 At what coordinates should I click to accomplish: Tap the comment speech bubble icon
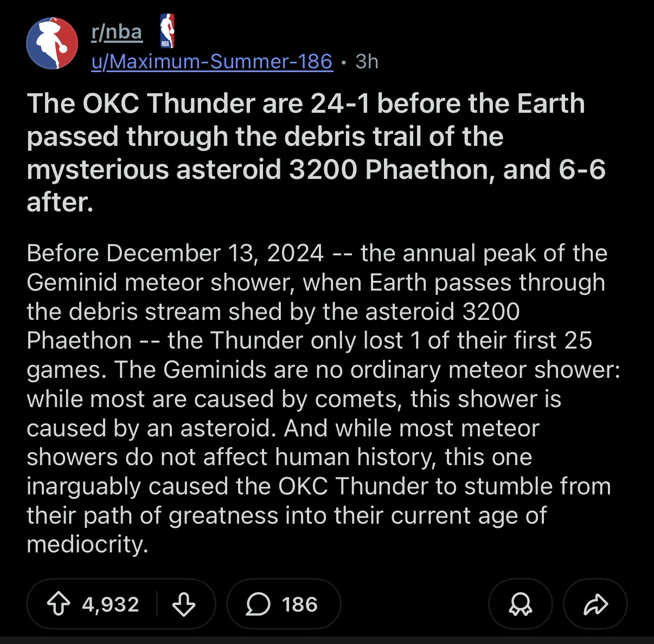258,604
